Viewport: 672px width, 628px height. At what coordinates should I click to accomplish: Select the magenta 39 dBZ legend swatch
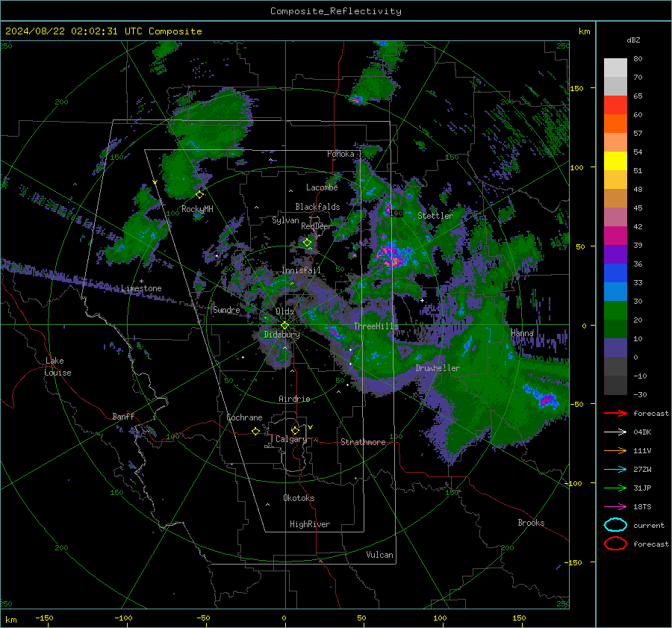point(615,236)
